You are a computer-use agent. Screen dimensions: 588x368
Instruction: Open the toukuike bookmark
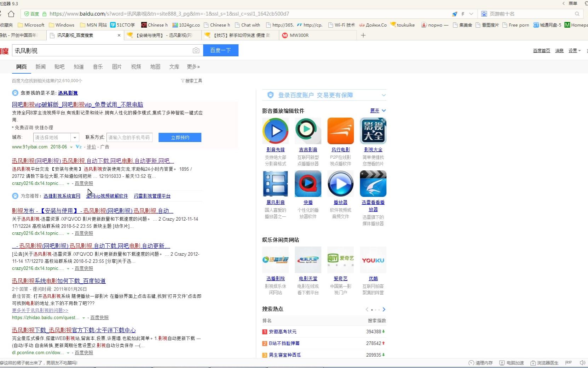click(x=403, y=25)
